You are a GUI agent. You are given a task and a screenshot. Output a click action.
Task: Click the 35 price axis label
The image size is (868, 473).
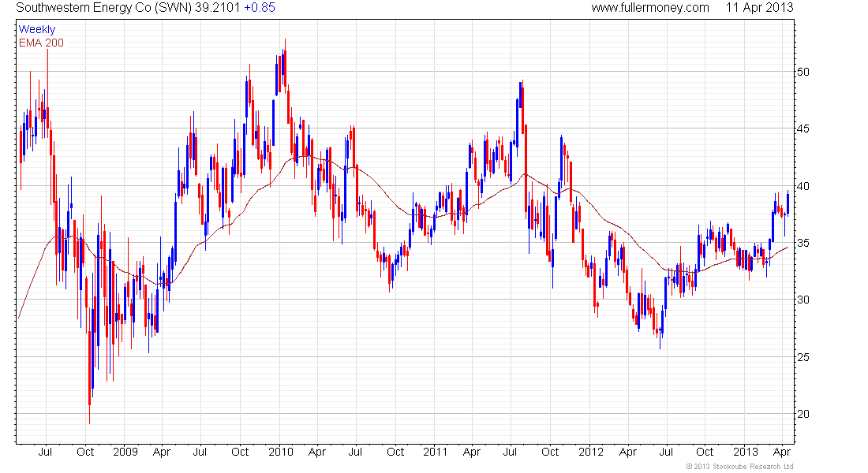pyautogui.click(x=803, y=243)
